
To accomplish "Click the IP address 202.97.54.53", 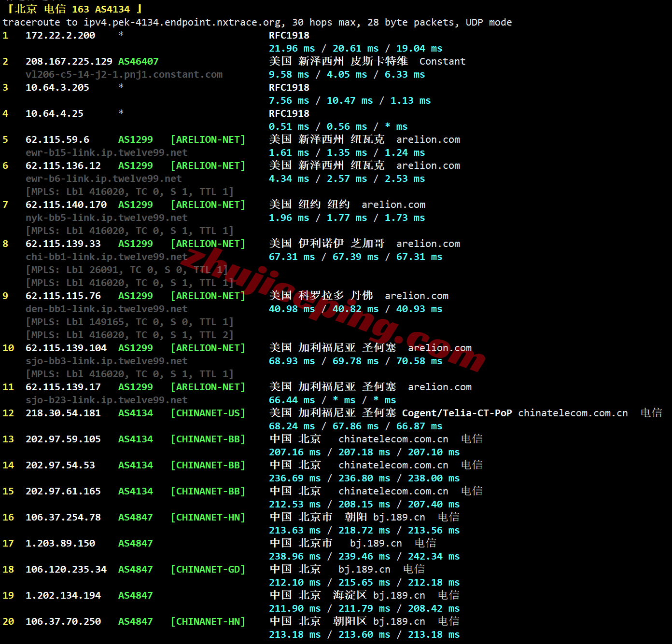I will coord(60,465).
